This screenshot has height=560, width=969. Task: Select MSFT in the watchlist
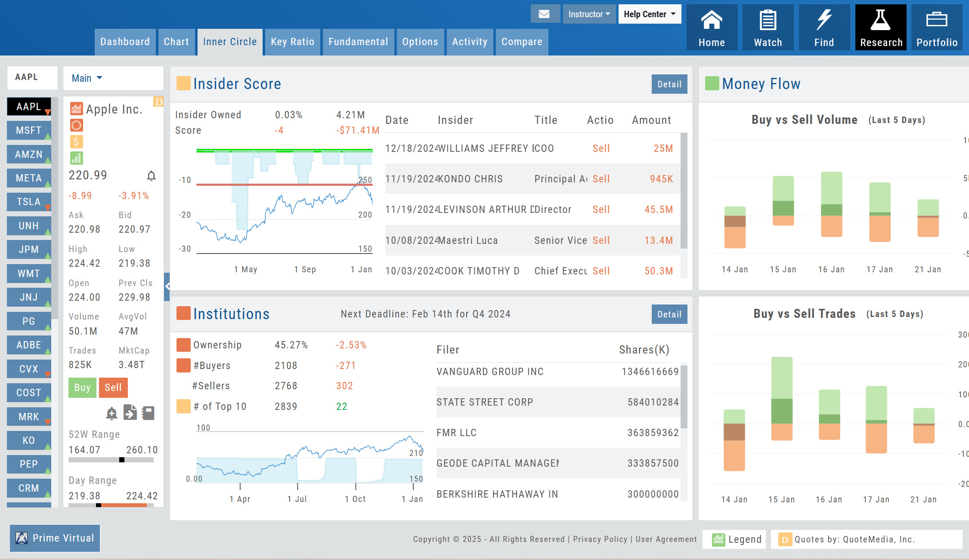click(29, 130)
